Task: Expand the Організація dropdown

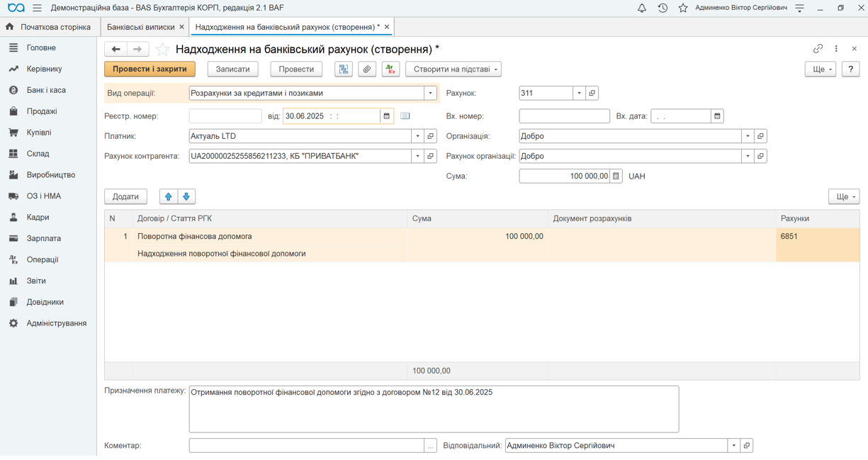Action: (x=748, y=136)
